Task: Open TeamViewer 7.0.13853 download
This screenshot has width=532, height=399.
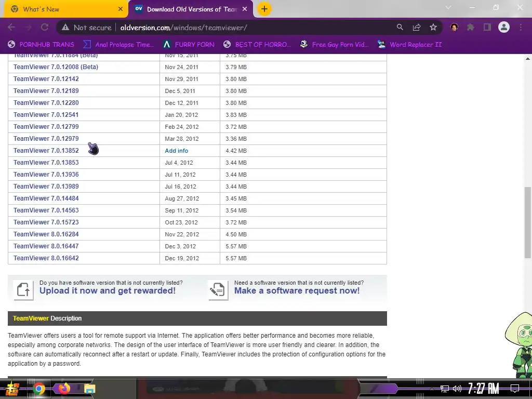Action: coord(46,162)
